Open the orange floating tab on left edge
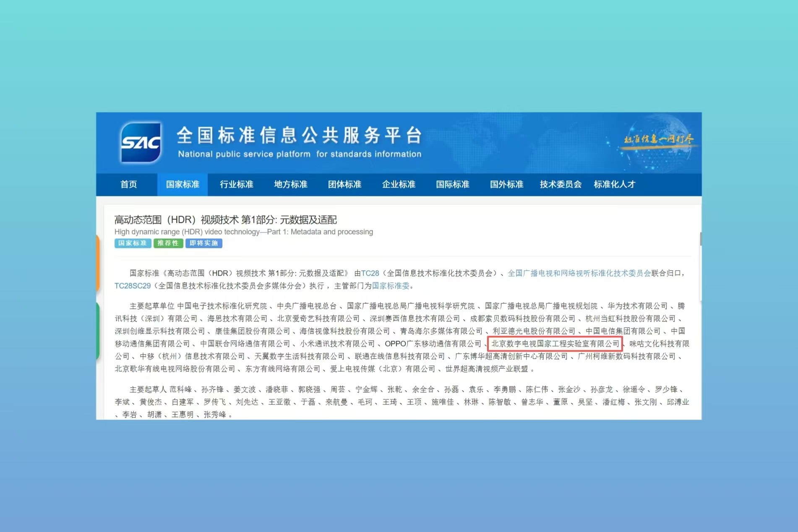 tap(99, 263)
